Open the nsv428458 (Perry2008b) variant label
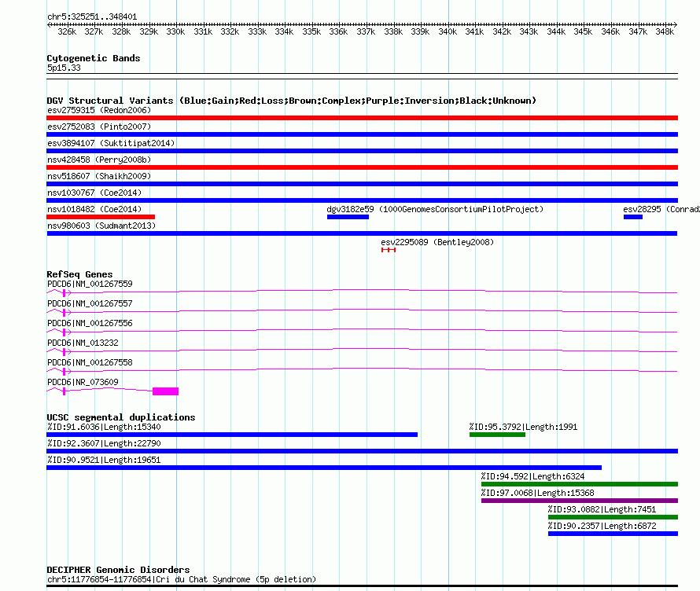The image size is (700, 591). click(99, 160)
